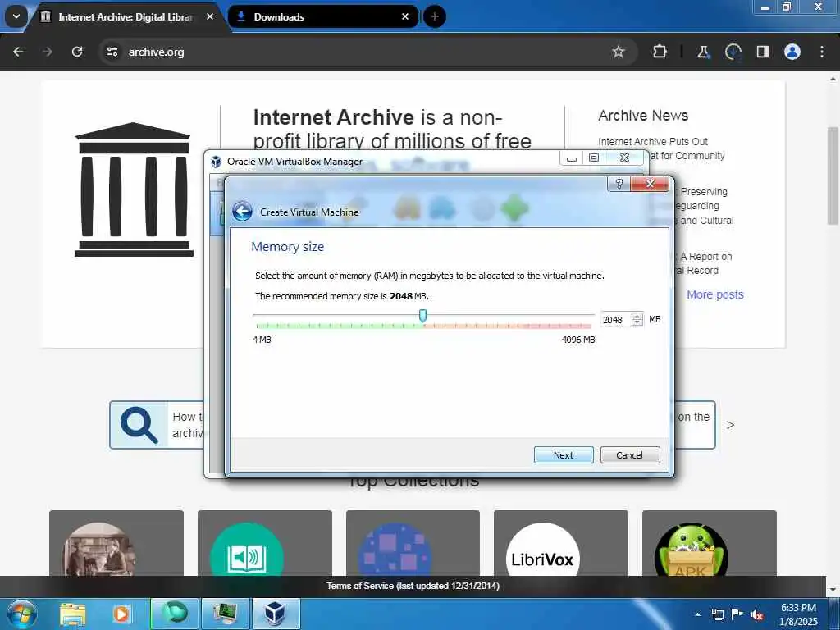Click the magnifier search icon on the page

click(139, 425)
